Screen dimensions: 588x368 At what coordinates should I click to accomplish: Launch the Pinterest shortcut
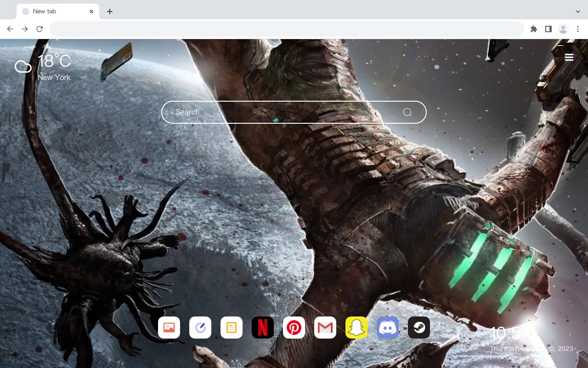[294, 328]
